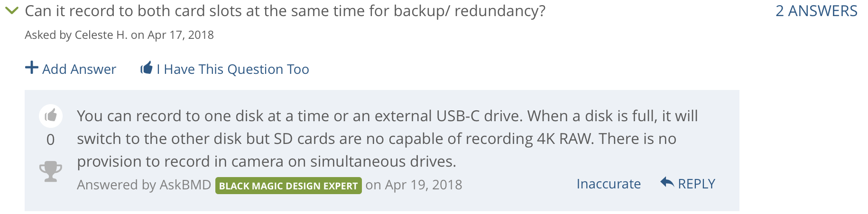Click the trophy icon on the answer
Viewport: 868px width, 214px height.
51,171
